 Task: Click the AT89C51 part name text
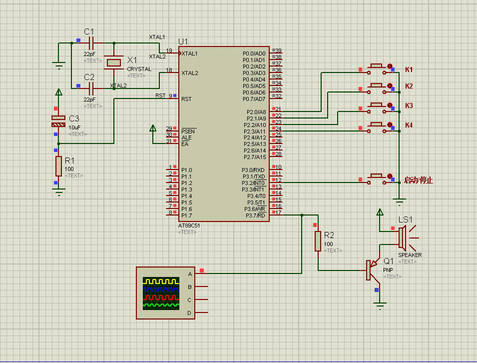pyautogui.click(x=189, y=226)
